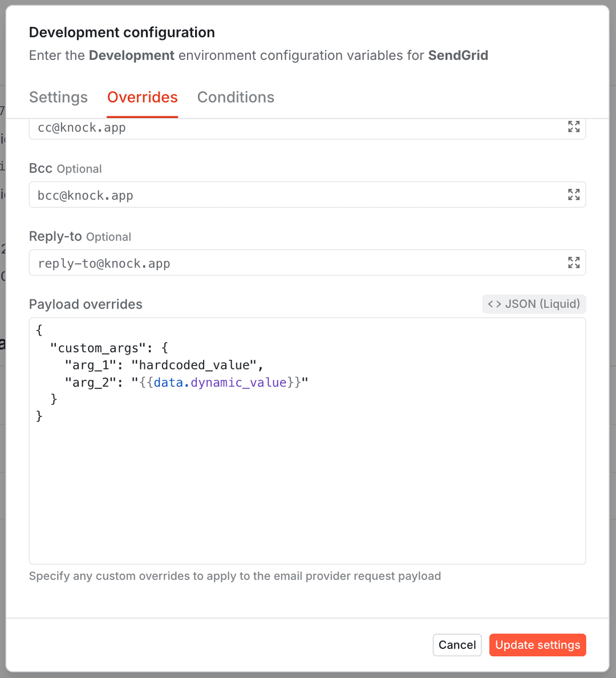Switch to the Settings tab

[58, 98]
